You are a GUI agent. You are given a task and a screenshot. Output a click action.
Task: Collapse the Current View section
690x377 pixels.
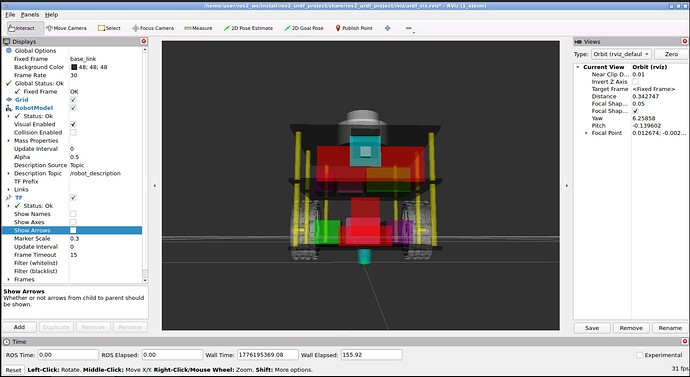[578, 67]
